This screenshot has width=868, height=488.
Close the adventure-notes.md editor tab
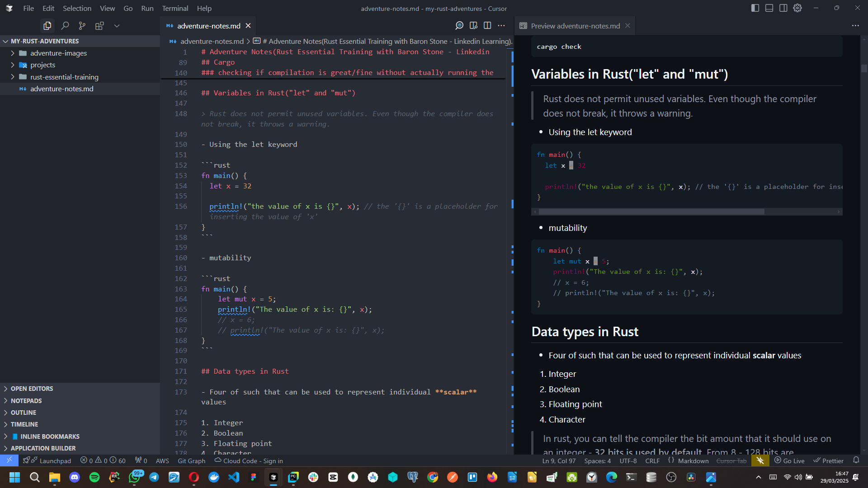coord(248,26)
